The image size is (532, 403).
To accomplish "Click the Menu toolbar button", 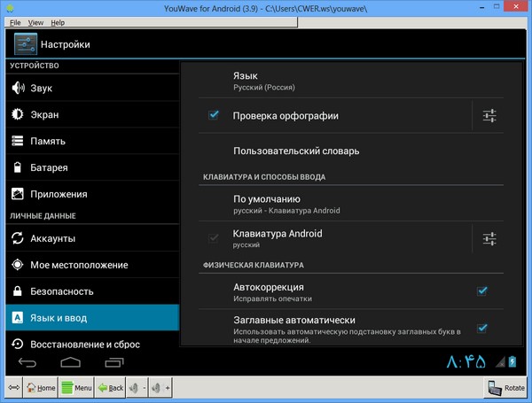I will coord(75,388).
